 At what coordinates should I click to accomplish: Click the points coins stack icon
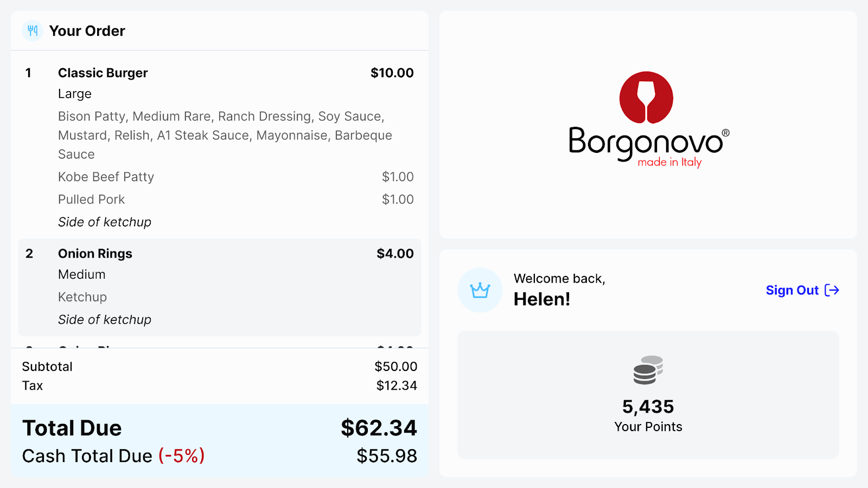click(648, 370)
